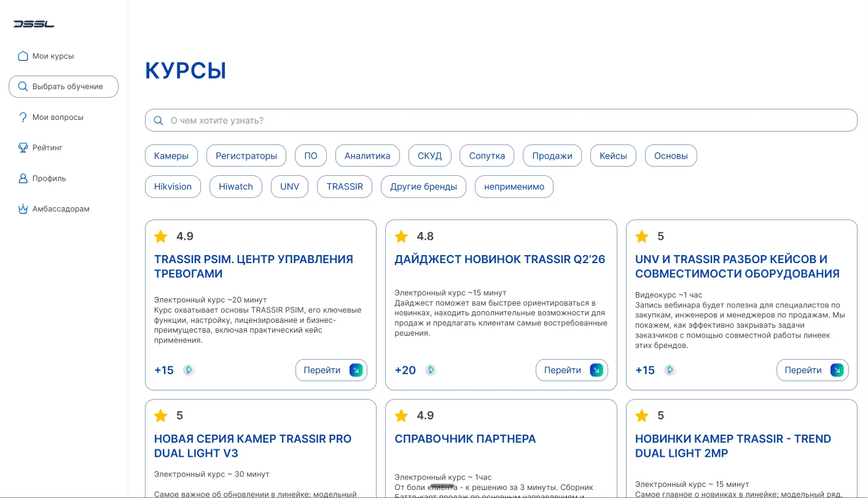Click the search icon in the course search bar

point(158,121)
